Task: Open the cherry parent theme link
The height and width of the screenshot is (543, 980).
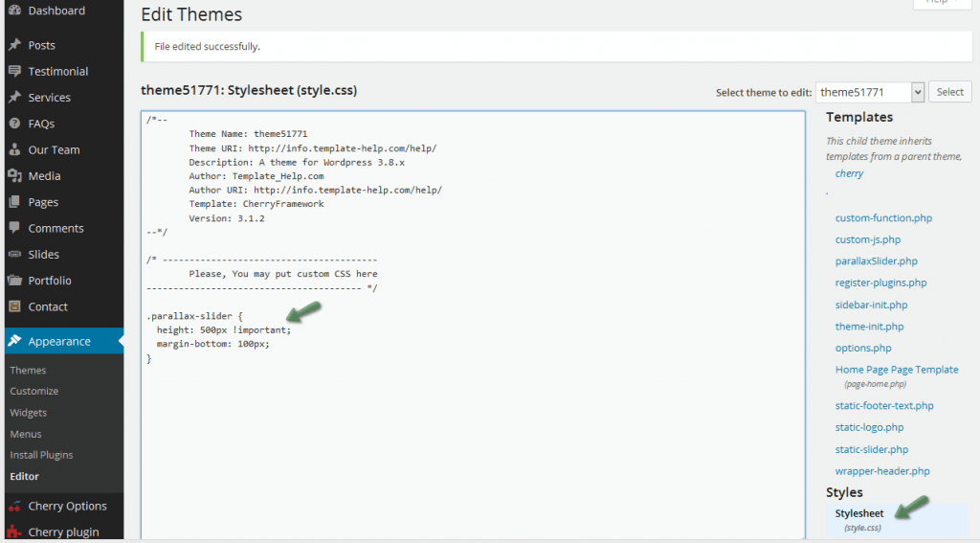Action: click(x=849, y=174)
